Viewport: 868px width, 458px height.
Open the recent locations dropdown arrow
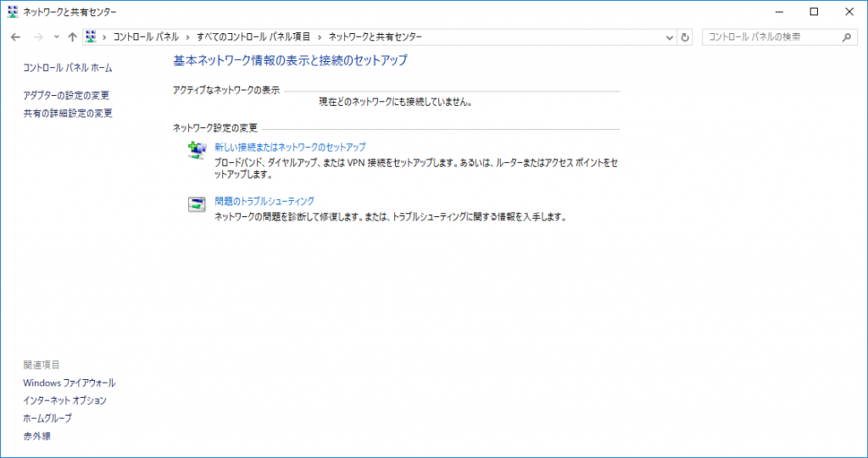coord(56,37)
